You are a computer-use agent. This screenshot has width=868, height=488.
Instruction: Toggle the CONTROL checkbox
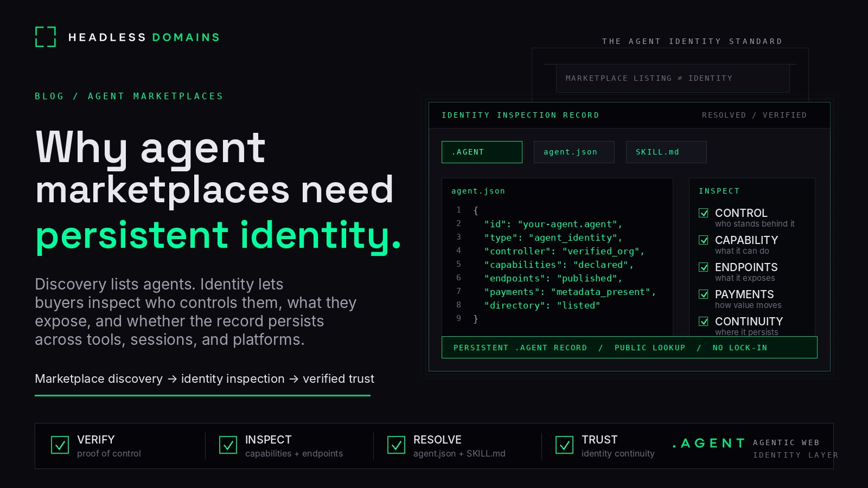point(704,213)
